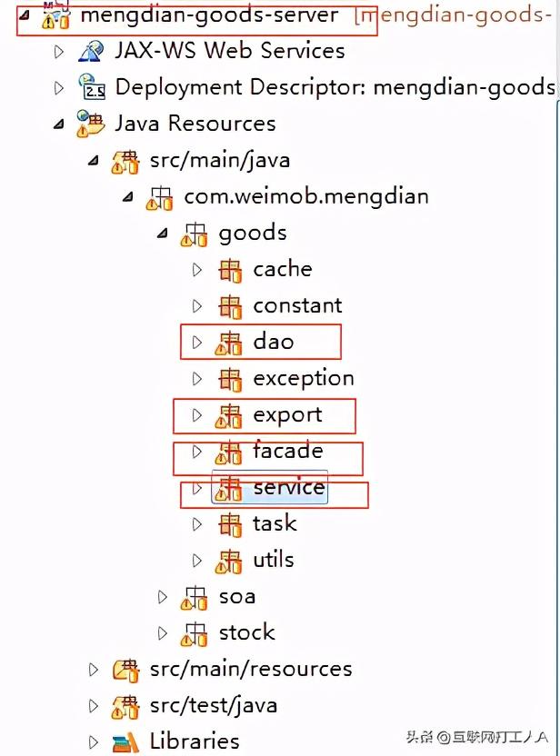Click the Libraries icon

coord(125,742)
